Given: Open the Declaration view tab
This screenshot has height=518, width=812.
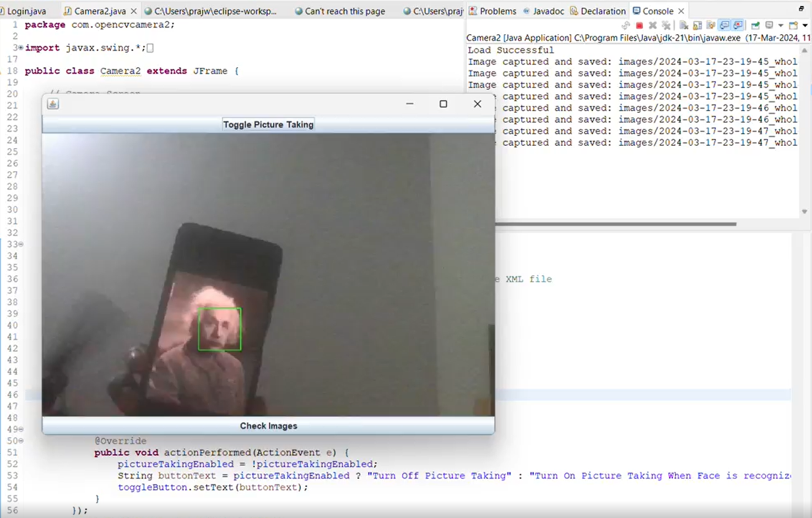Looking at the screenshot, I should [598, 11].
